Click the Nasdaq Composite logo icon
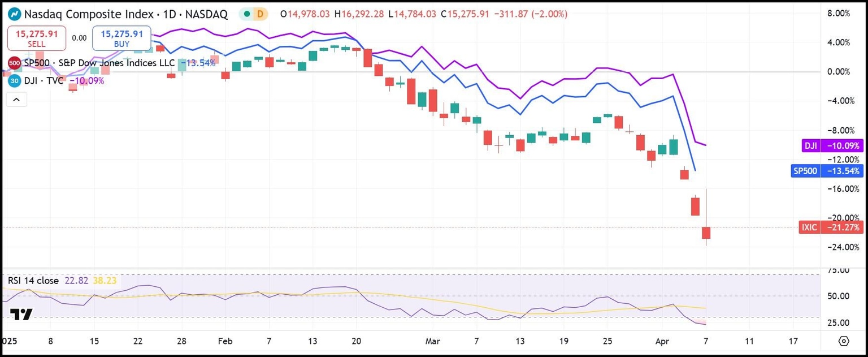Viewport: 868px width, 357px height. [x=15, y=15]
